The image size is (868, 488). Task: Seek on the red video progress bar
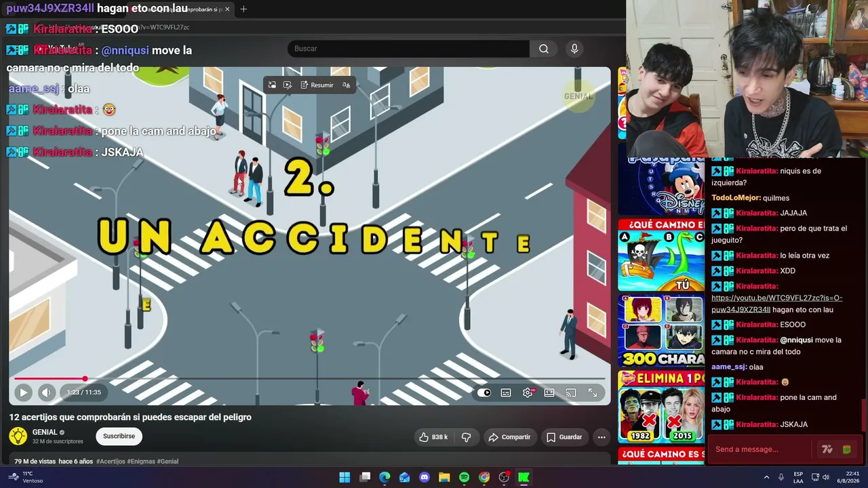coord(310,379)
